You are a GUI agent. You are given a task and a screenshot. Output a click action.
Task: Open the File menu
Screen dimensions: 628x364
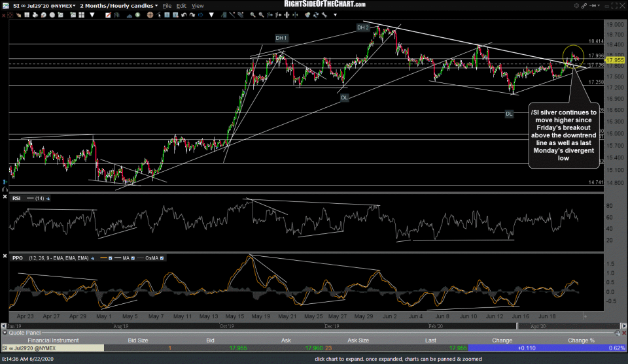[x=168, y=6]
